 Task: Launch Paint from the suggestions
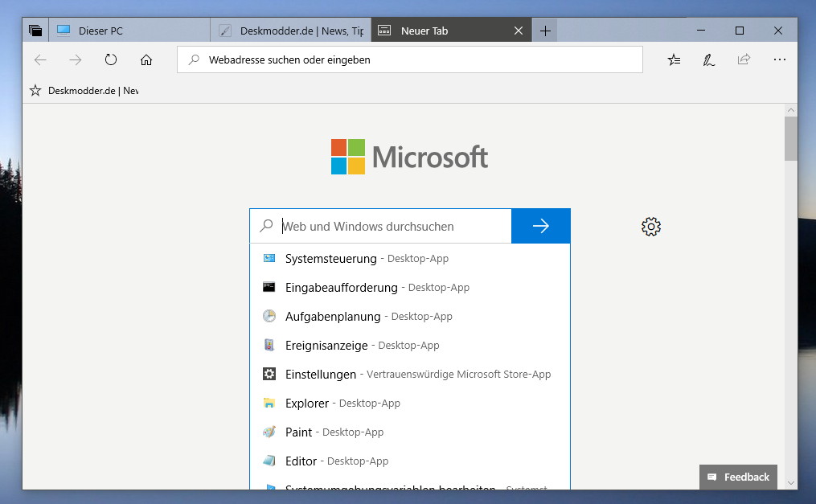(410, 432)
